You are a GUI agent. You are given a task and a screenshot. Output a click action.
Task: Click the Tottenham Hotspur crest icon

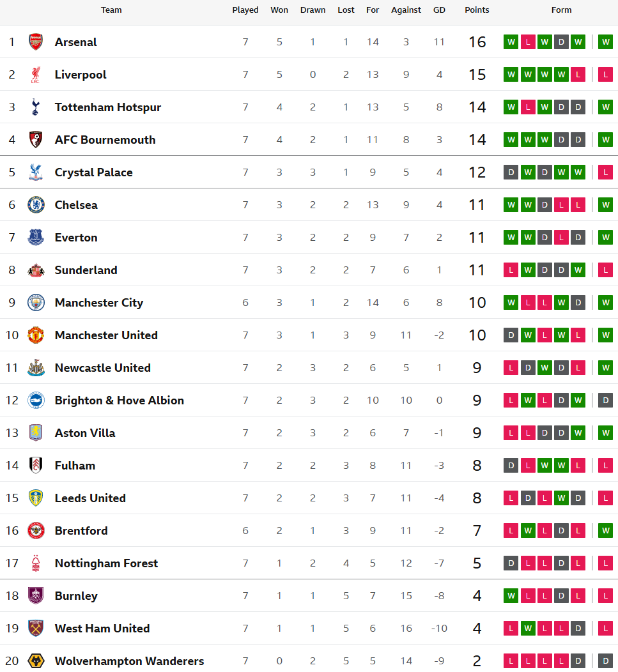pos(36,107)
